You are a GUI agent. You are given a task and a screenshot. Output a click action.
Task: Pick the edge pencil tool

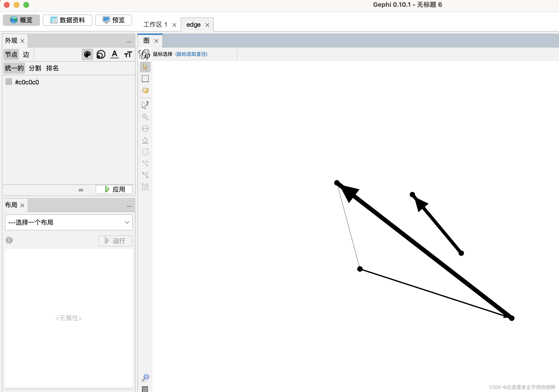[x=145, y=163]
